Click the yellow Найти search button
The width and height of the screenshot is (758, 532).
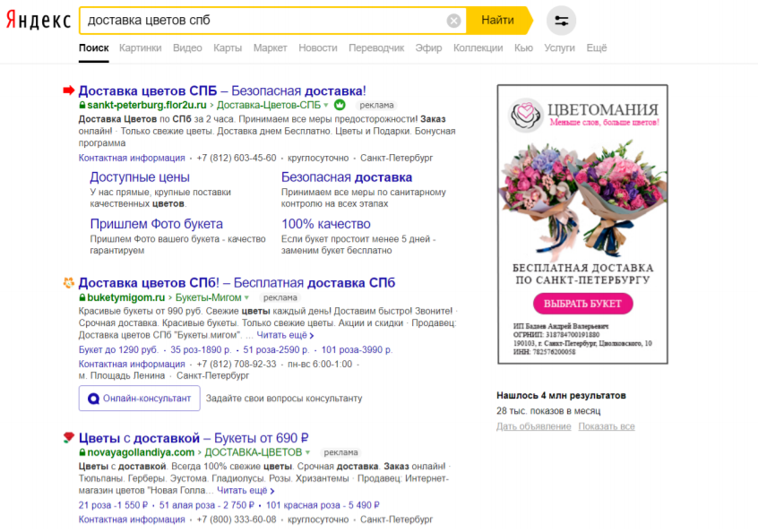coord(498,20)
